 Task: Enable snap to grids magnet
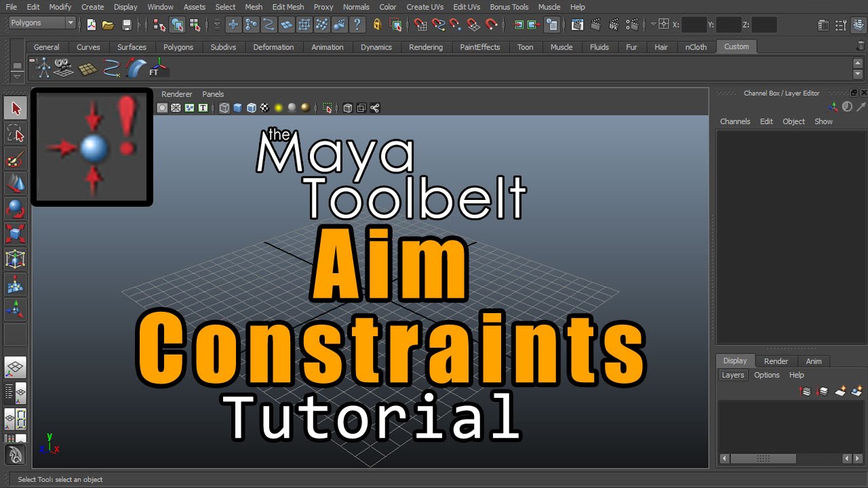(420, 25)
